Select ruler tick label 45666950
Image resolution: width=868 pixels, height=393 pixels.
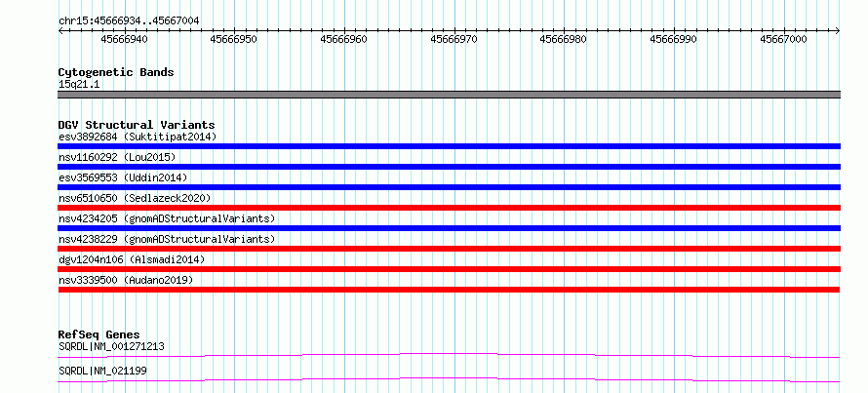tap(234, 40)
